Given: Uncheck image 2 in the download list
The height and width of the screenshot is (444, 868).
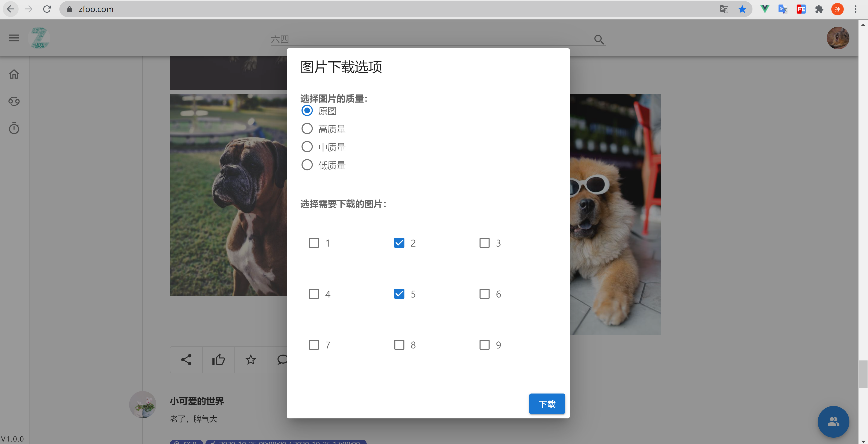Looking at the screenshot, I should (x=399, y=243).
